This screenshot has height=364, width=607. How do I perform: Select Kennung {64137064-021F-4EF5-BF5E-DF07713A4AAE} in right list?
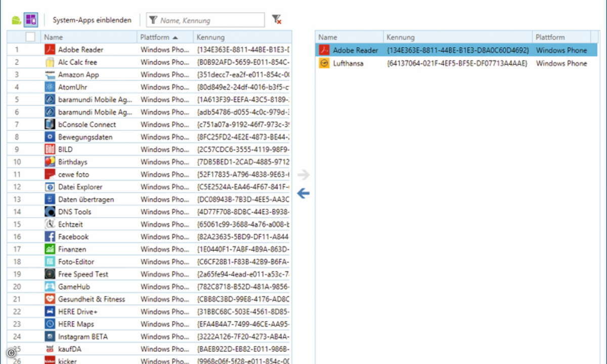(x=457, y=63)
